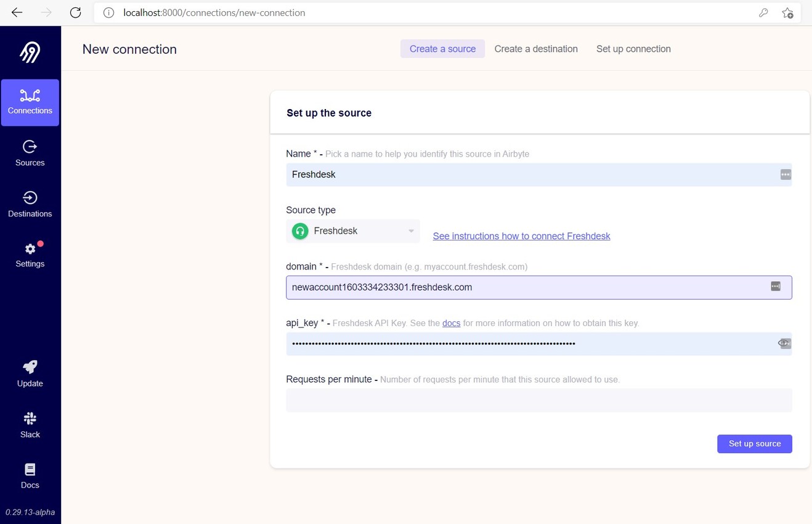Focus the Requests per minute input field

pos(539,399)
